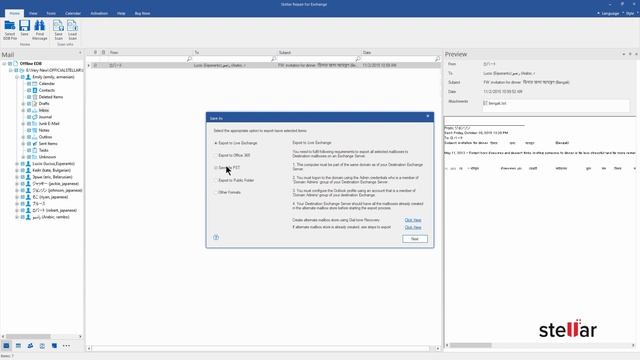Click search icon in Subject column filter
The image size is (640, 360).
(358, 59)
